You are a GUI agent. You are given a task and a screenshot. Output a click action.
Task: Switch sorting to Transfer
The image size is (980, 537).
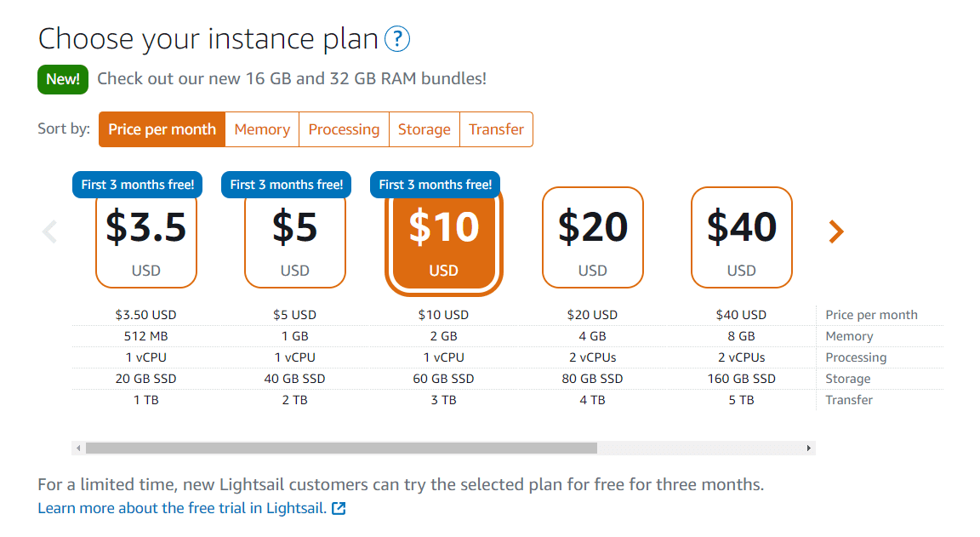click(x=496, y=129)
